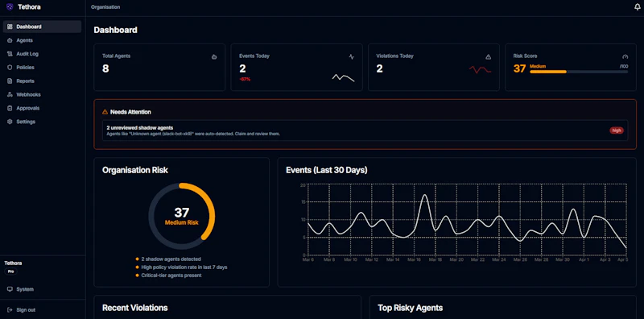Click 'High policy violation rate in last 7 days'
This screenshot has height=319, width=644.
pos(184,267)
